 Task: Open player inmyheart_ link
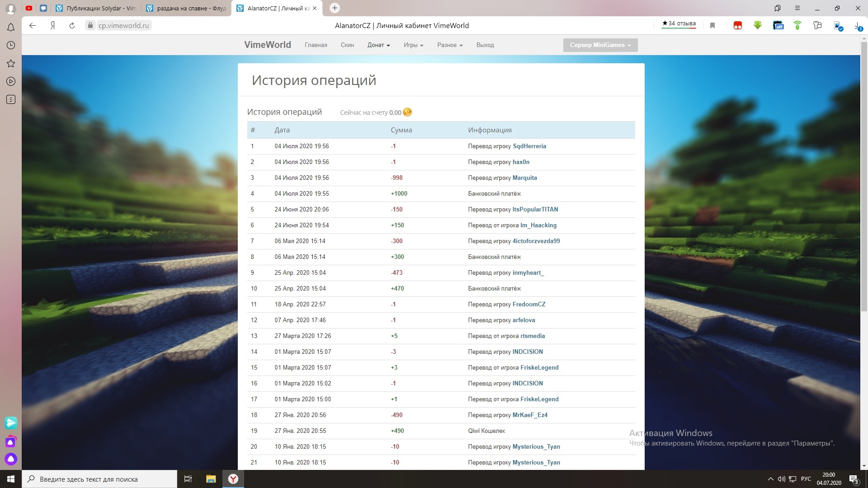coord(528,272)
